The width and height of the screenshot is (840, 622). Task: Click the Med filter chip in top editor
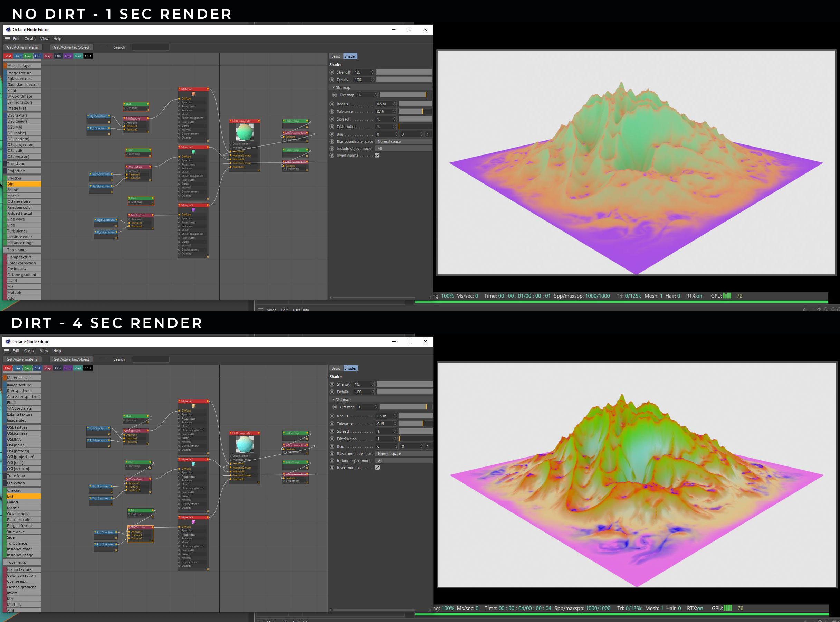[x=78, y=56]
